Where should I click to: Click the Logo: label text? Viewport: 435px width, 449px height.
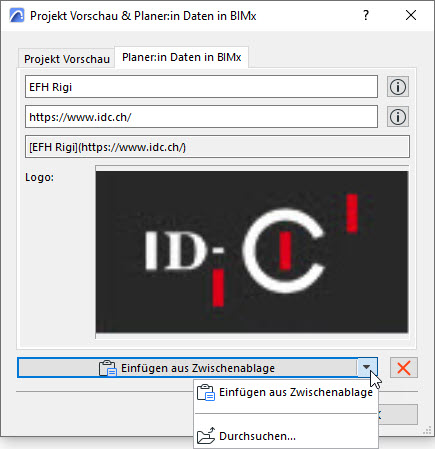[x=39, y=177]
